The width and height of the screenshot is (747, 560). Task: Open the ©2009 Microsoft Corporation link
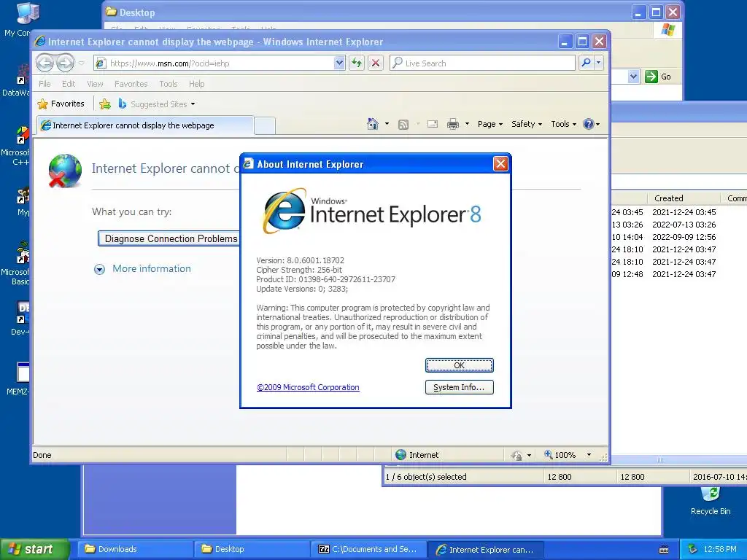308,387
